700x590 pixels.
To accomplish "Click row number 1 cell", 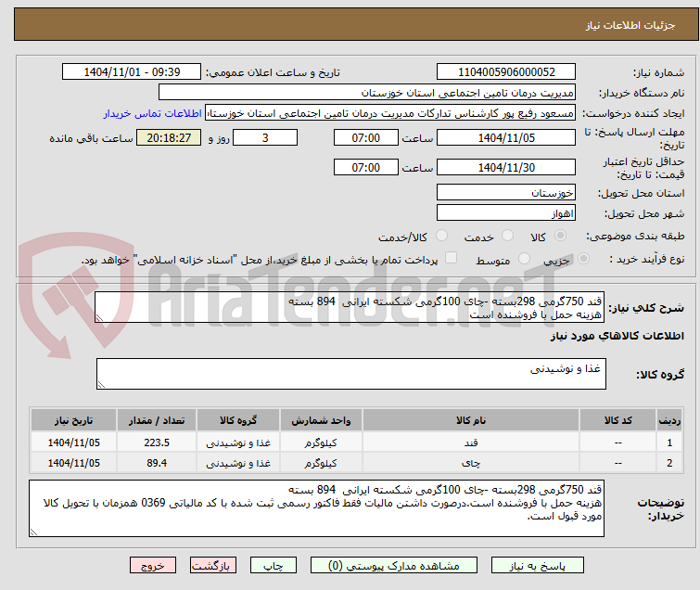I will 669,442.
